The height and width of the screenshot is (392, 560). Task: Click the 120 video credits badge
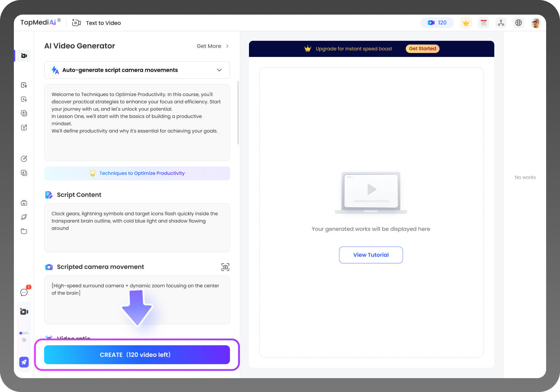(437, 23)
